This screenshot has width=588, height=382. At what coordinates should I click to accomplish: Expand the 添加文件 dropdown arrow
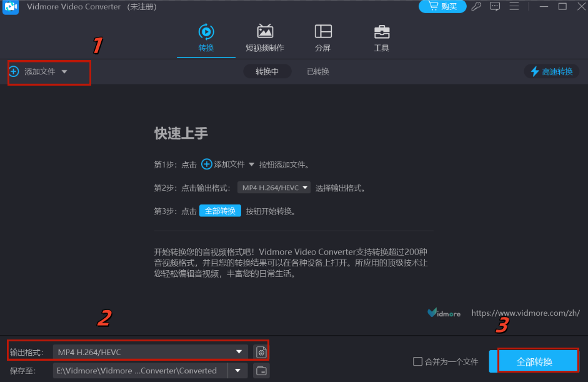click(x=62, y=71)
